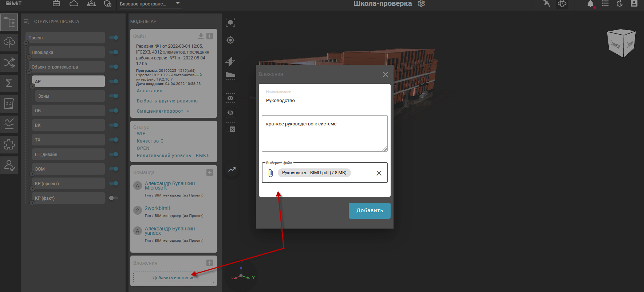Expand the Смещение/поворот dropdown

pyautogui.click(x=163, y=111)
